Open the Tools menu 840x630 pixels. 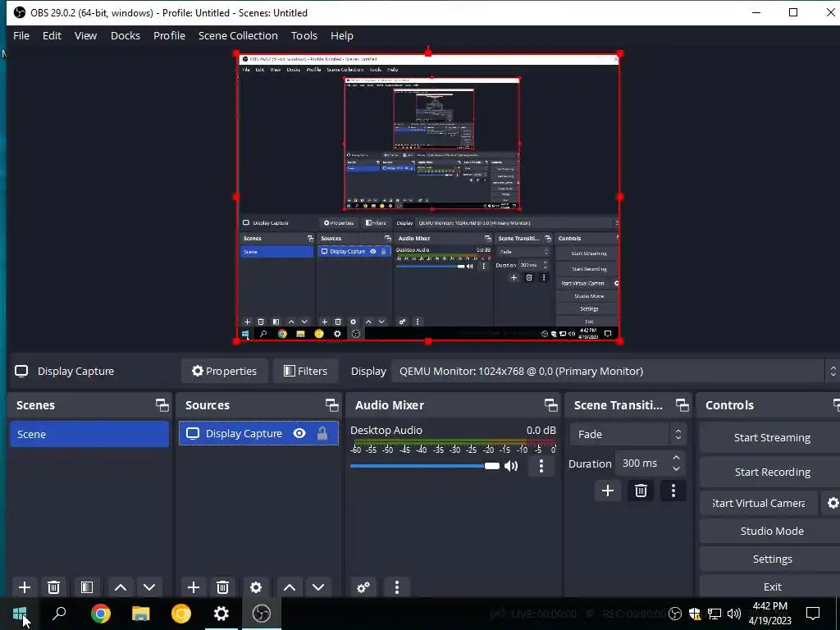(304, 35)
